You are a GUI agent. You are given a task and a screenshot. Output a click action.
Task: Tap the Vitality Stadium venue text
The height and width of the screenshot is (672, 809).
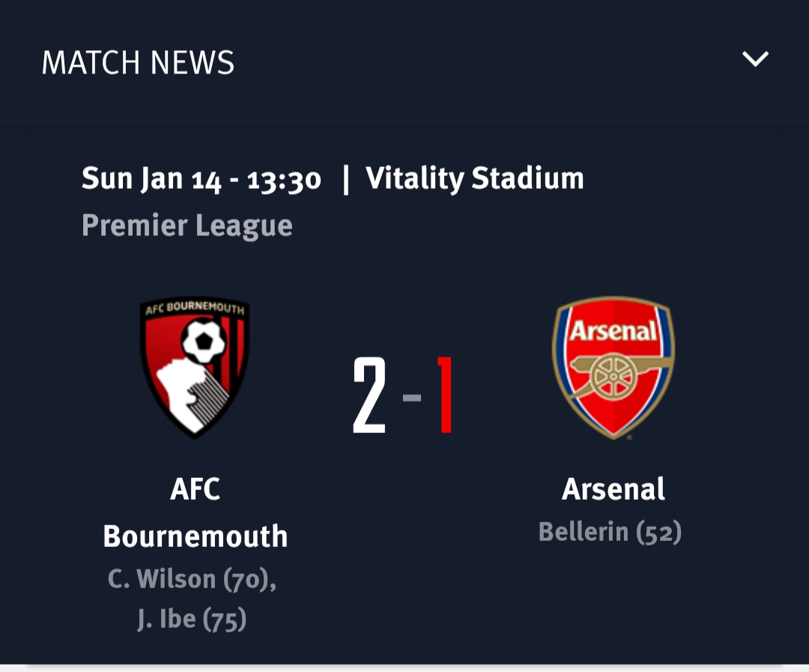point(475,178)
